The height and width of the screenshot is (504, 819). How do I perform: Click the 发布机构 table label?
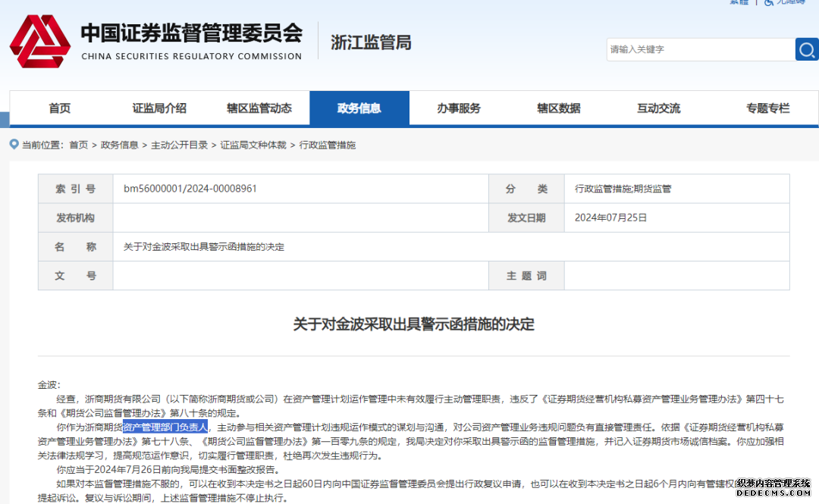76,218
